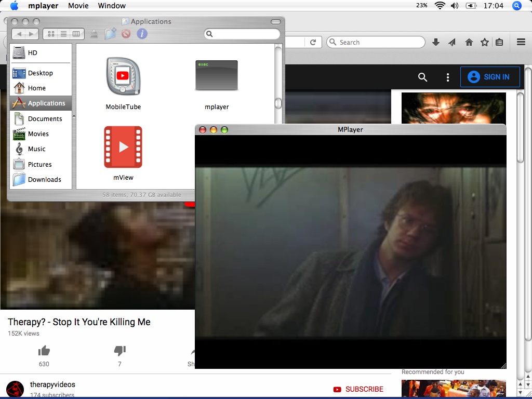Viewport: 532px width, 399px height.
Task: Click YouTube search magnifier icon
Action: click(x=422, y=77)
